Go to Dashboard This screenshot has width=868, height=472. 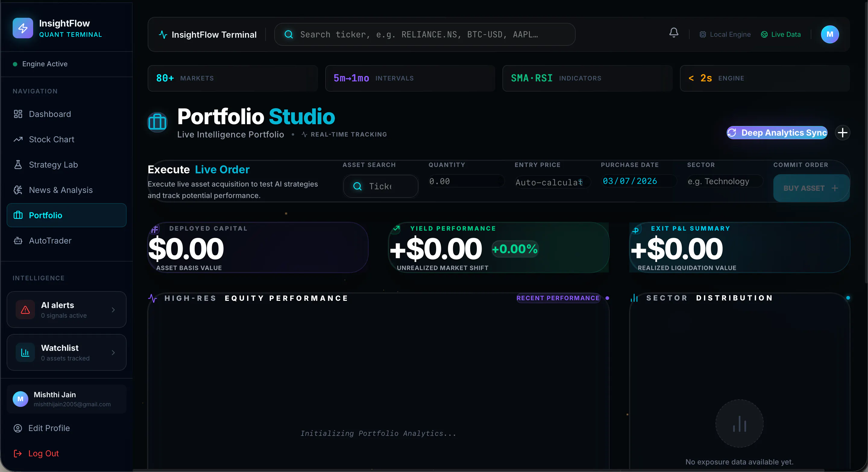pyautogui.click(x=66, y=114)
